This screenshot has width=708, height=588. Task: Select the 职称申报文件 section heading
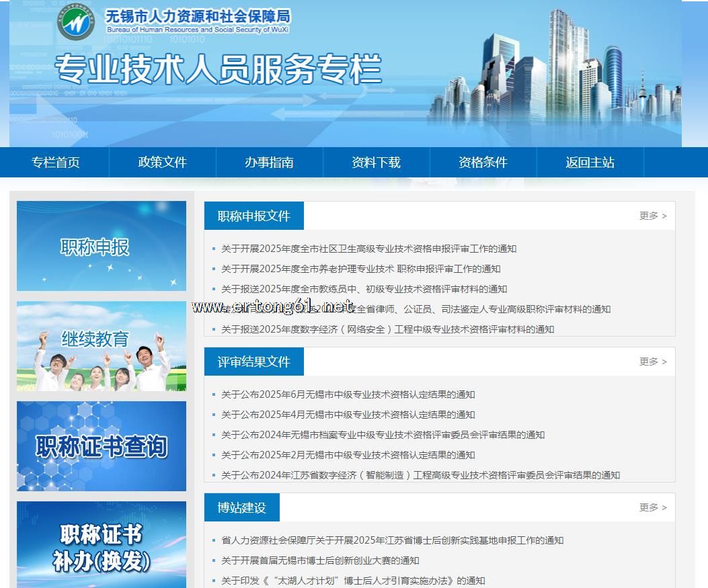coord(253,216)
